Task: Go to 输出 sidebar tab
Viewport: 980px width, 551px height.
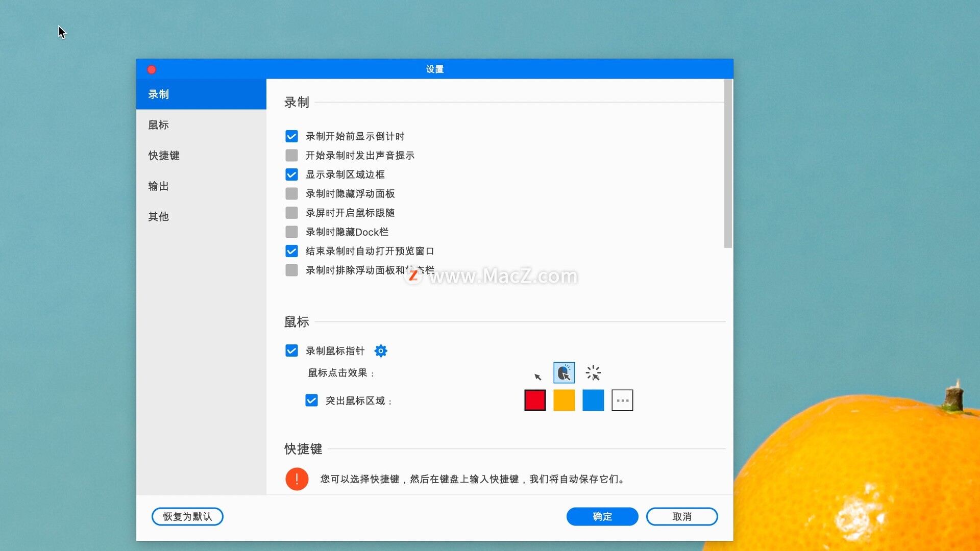Action: (x=201, y=186)
